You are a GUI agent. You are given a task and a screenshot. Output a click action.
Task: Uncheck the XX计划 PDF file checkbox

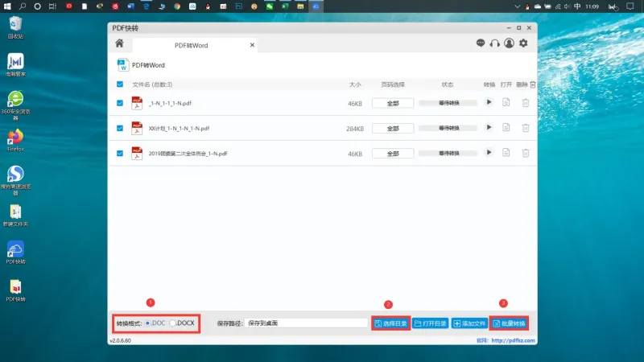coord(120,128)
